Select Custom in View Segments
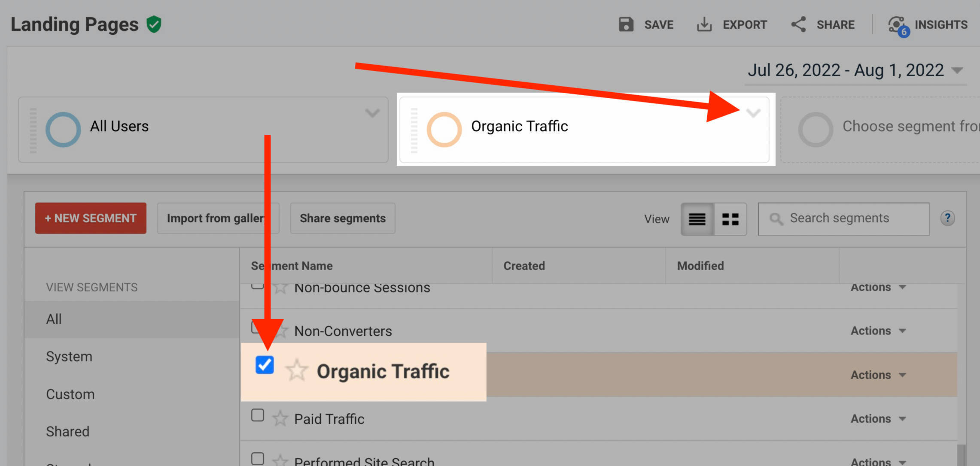 pyautogui.click(x=70, y=394)
